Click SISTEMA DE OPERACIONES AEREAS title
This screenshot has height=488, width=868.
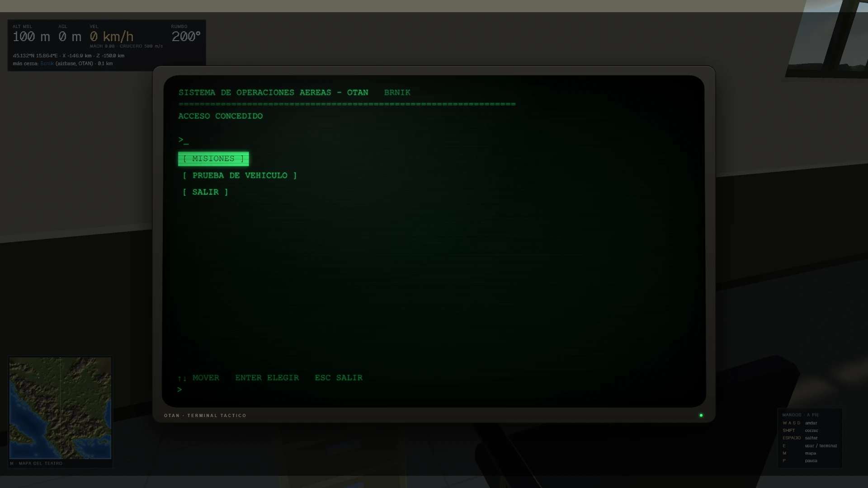pos(273,93)
